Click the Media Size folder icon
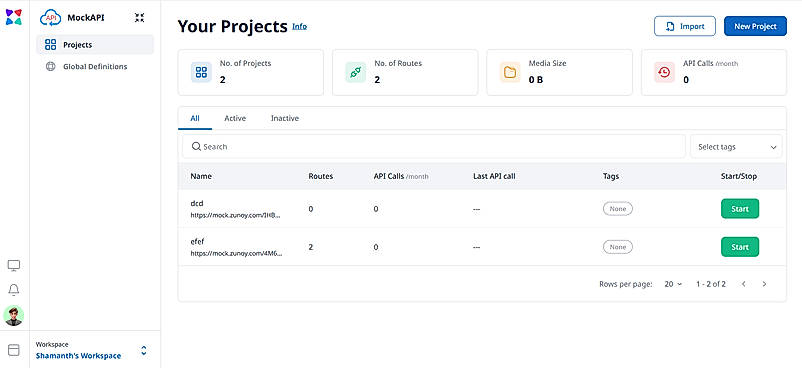 [510, 73]
